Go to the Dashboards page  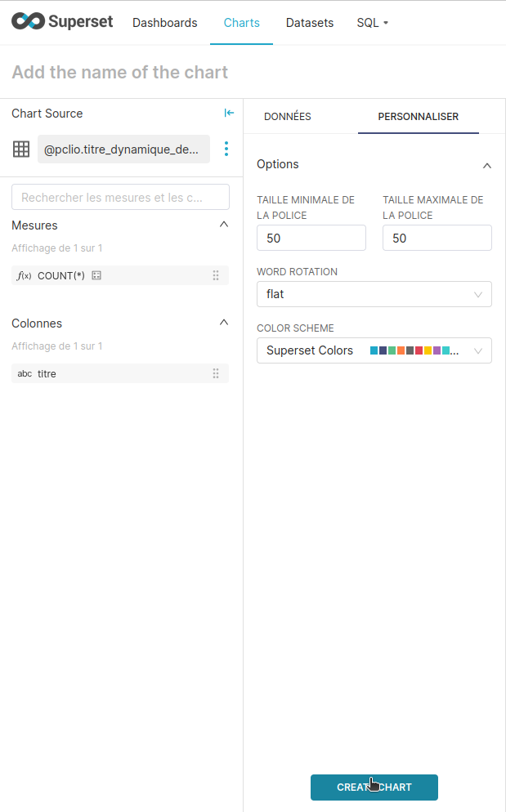165,23
